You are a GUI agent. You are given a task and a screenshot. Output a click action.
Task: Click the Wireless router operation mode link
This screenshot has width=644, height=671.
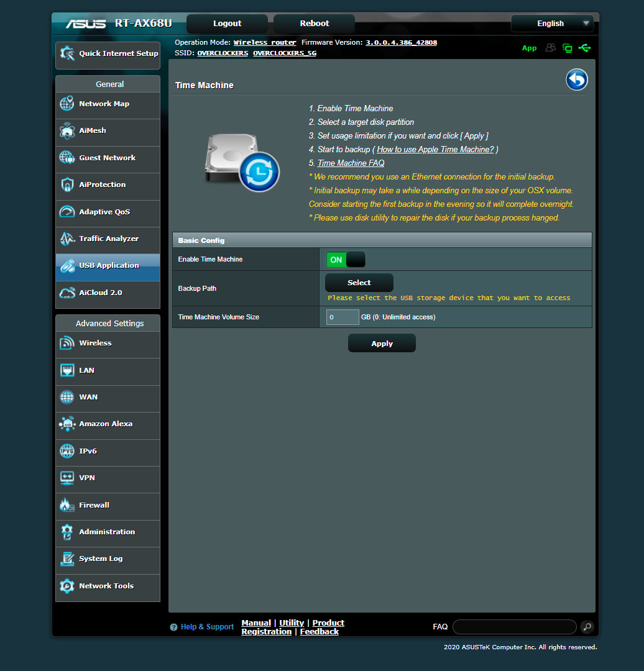point(265,42)
